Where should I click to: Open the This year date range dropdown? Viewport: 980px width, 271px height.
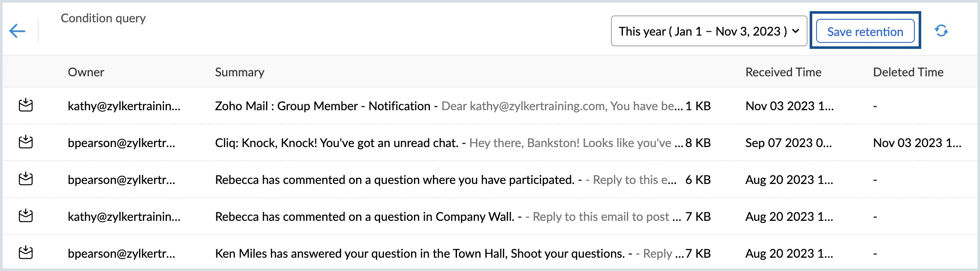pos(702,31)
